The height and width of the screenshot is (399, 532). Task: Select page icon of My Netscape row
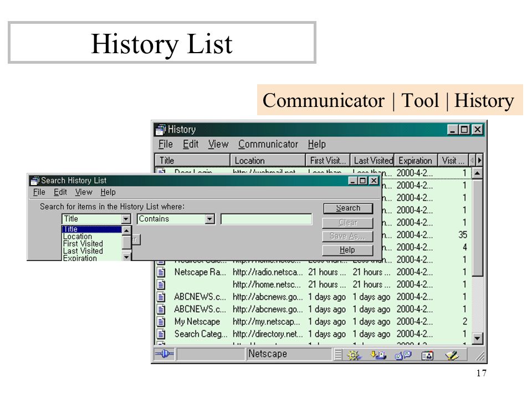(x=161, y=321)
